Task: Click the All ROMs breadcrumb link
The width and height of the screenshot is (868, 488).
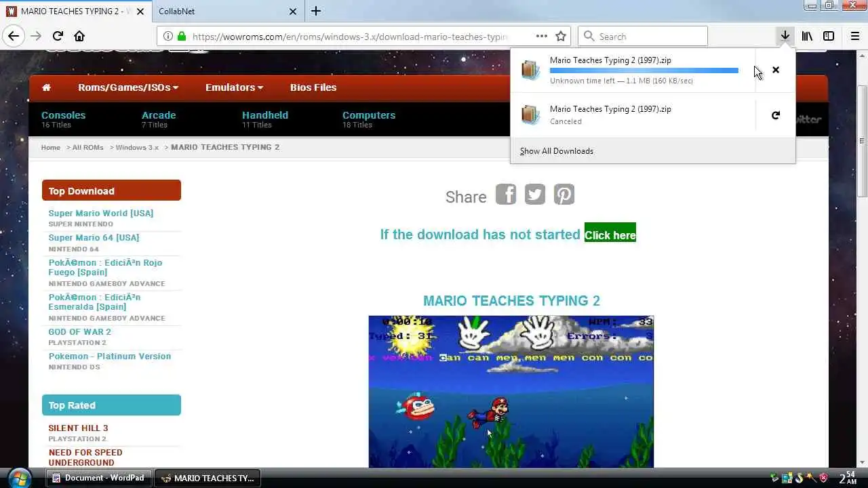Action: pyautogui.click(x=88, y=147)
